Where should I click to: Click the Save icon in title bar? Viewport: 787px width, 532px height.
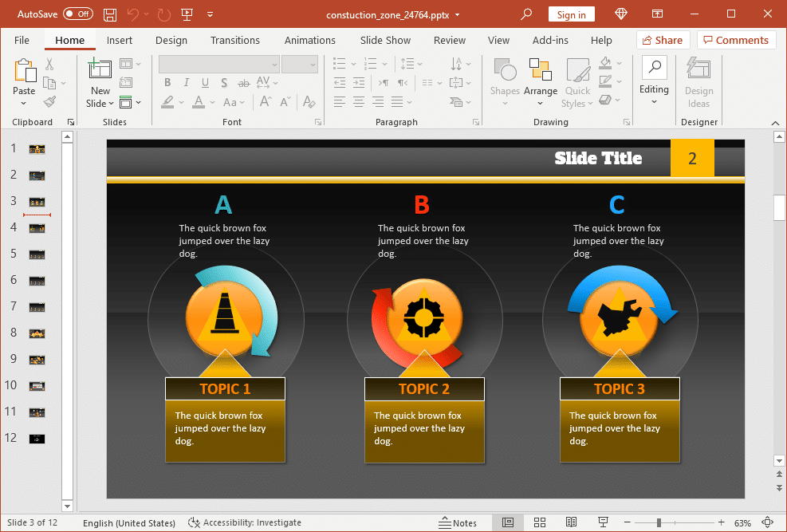pos(110,14)
